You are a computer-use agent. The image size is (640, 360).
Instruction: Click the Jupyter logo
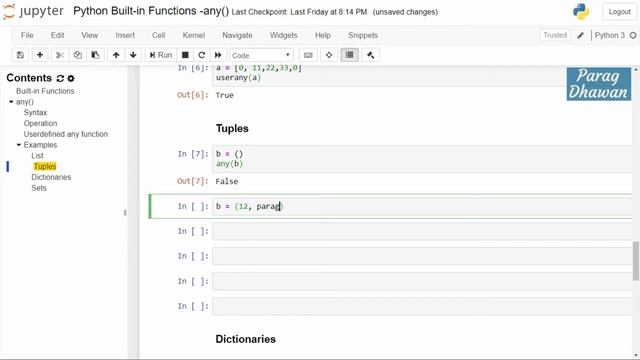coord(33,11)
